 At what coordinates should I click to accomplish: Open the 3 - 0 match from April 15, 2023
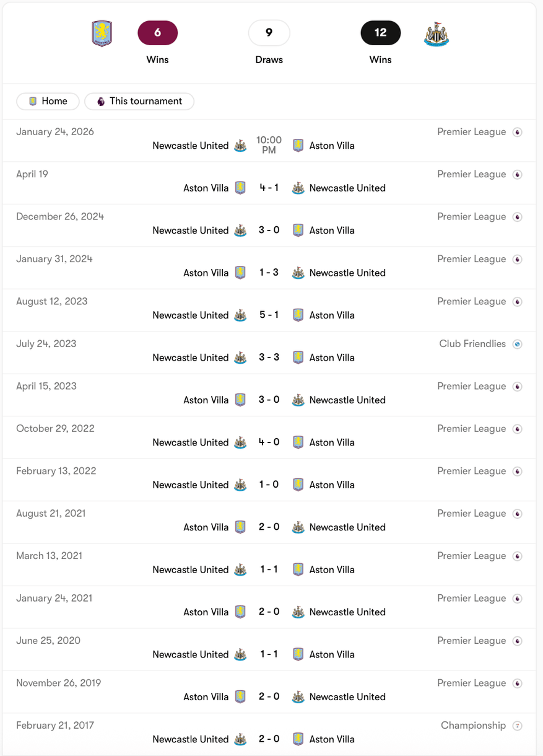pyautogui.click(x=269, y=400)
